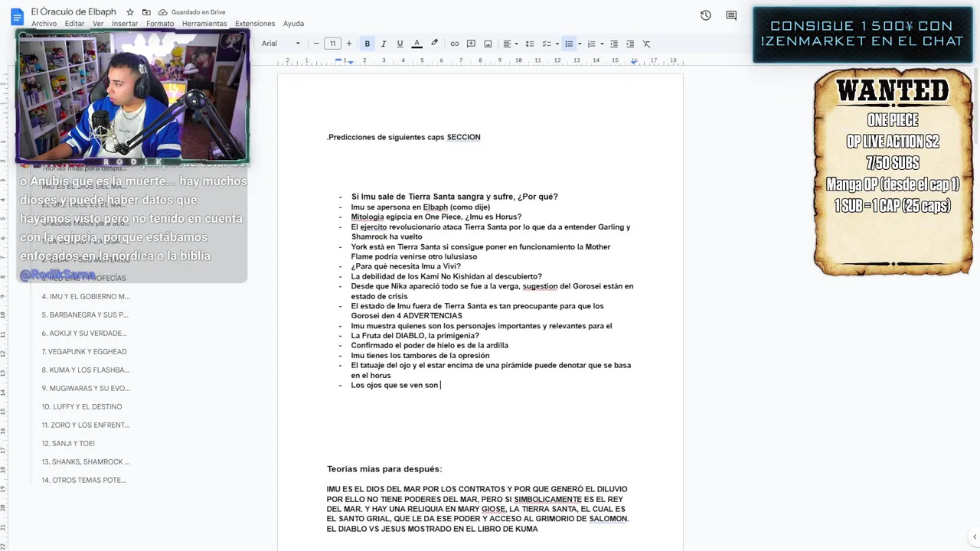Open the text color picker
Viewport: 980px width, 551px height.
tap(416, 44)
